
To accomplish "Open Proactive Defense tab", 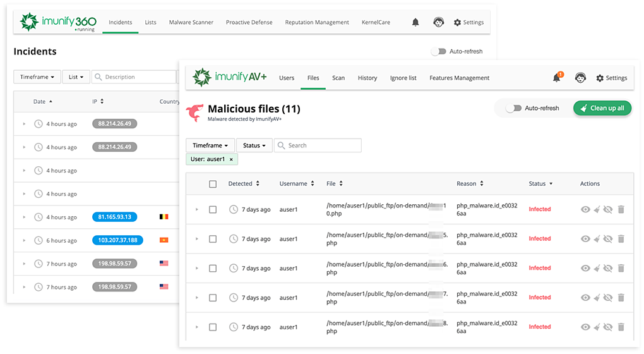I will pos(249,22).
